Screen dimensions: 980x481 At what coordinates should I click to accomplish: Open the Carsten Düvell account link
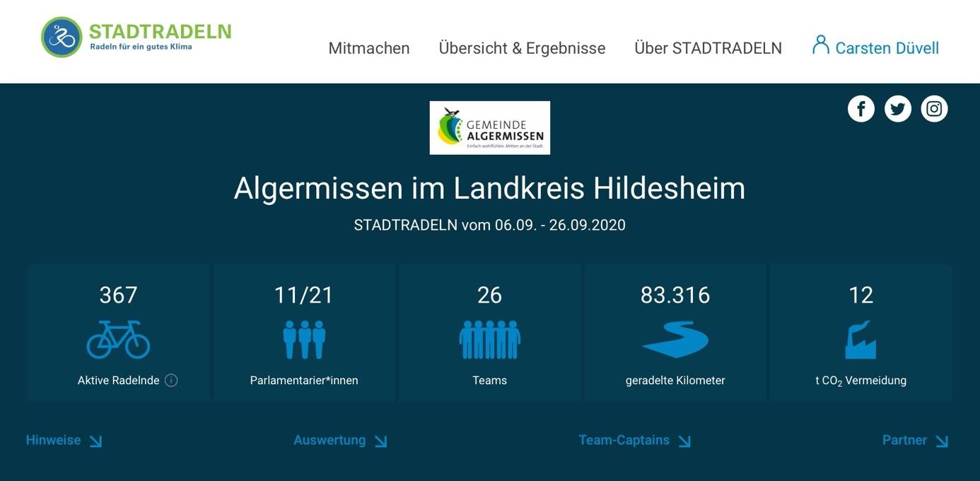pos(887,48)
